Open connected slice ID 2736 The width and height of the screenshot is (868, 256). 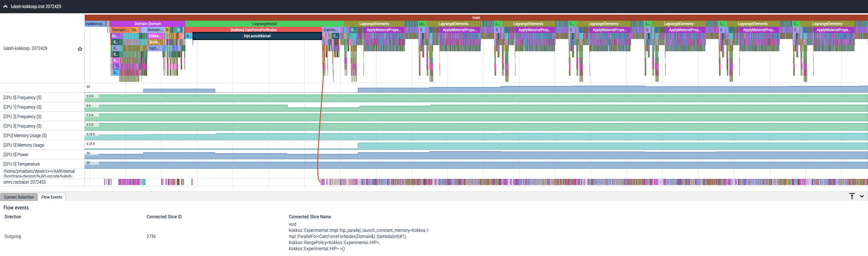pyautogui.click(x=151, y=237)
